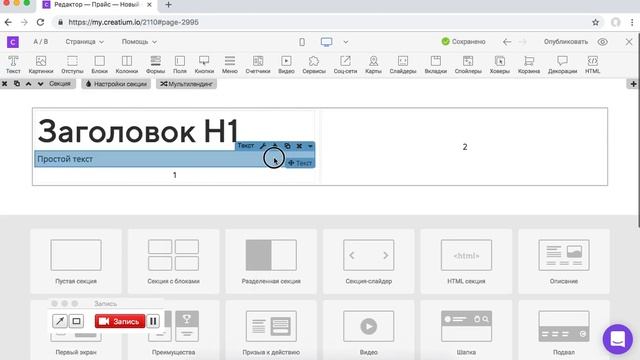Bookmark the page with the star icon
The image size is (640, 360).
pos(596,22)
